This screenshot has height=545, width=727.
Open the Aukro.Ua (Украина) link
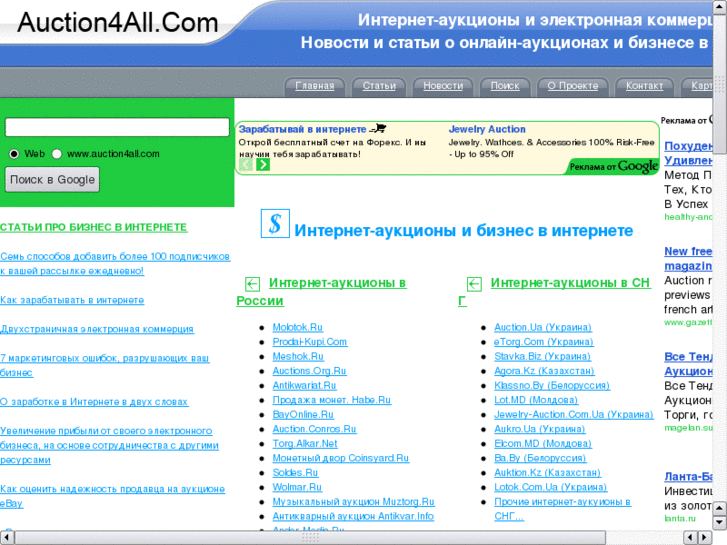click(540, 429)
